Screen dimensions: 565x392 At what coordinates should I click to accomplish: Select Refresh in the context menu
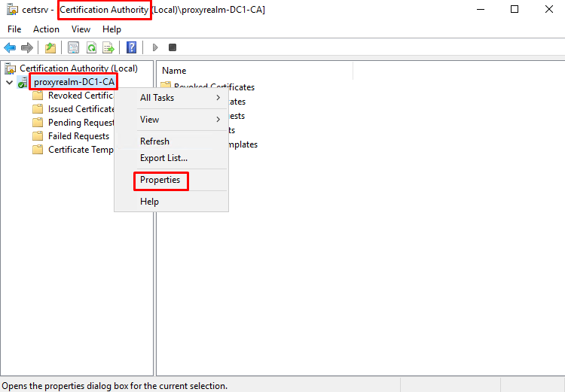pyautogui.click(x=172, y=141)
